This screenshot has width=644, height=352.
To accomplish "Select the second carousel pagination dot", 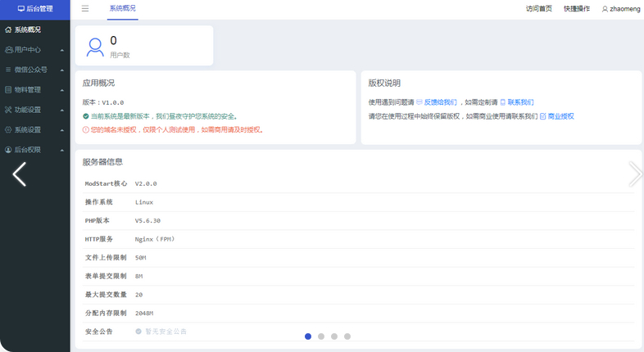I will [x=321, y=336].
